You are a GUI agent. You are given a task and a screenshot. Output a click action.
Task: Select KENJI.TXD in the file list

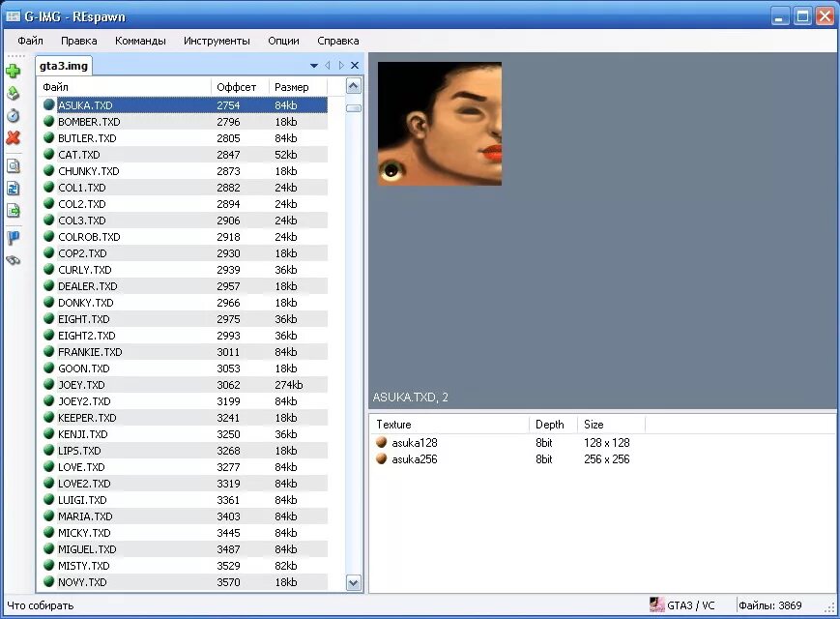[x=183, y=434]
